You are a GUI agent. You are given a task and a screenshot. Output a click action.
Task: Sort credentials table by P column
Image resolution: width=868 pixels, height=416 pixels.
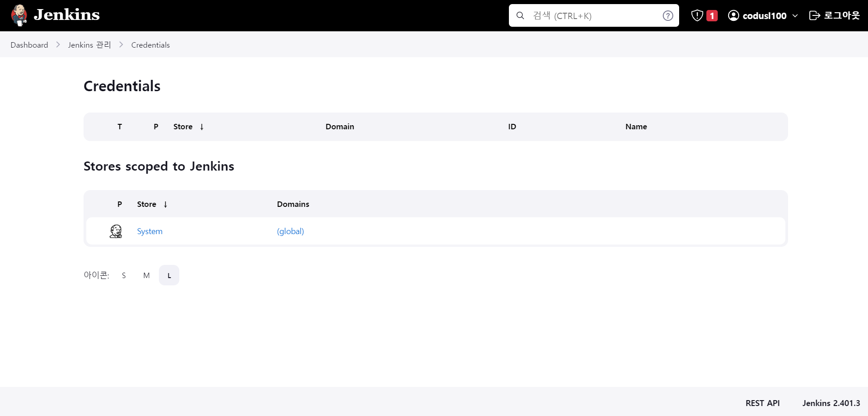point(156,127)
